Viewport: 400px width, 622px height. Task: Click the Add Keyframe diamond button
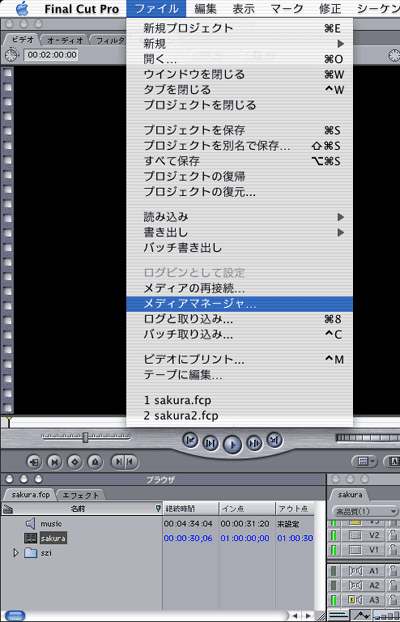pyautogui.click(x=75, y=462)
